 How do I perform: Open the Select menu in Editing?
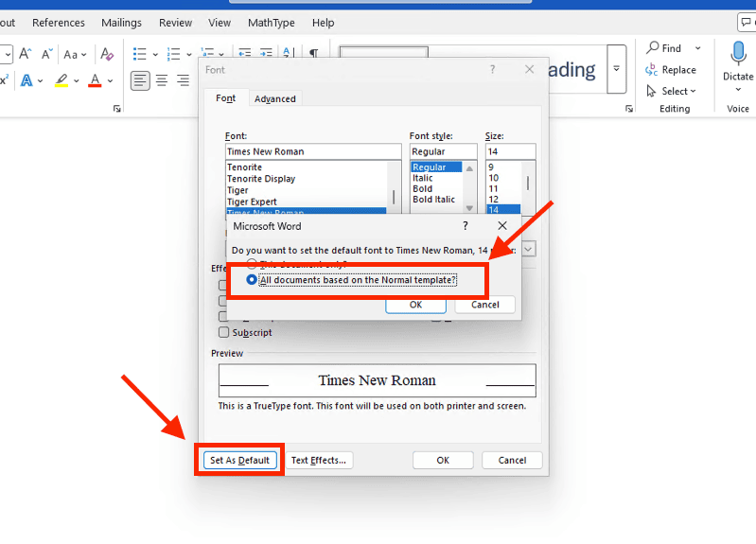pos(671,91)
